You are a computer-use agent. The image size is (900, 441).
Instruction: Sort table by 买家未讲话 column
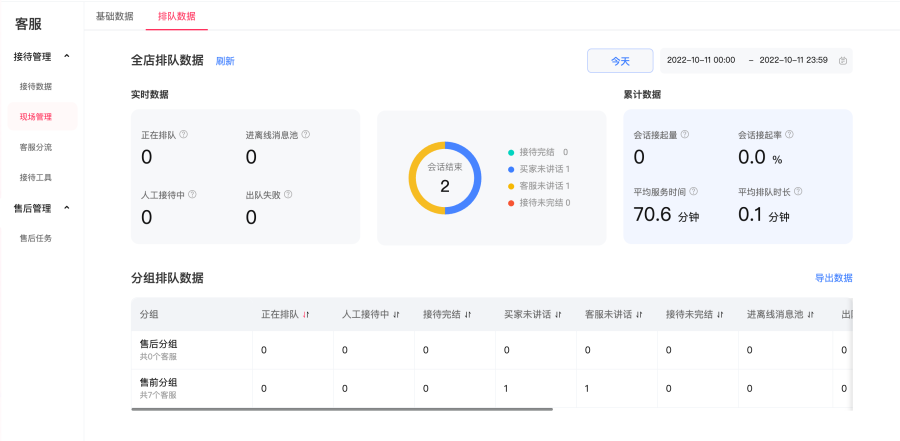(558, 315)
